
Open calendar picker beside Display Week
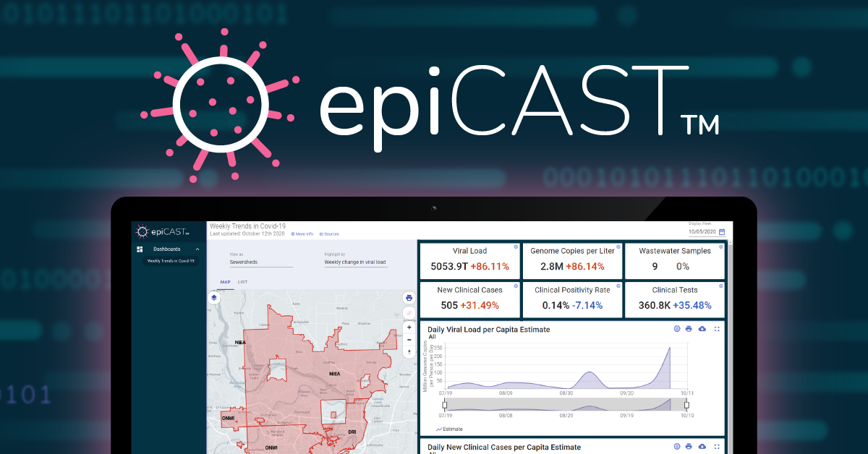722,232
